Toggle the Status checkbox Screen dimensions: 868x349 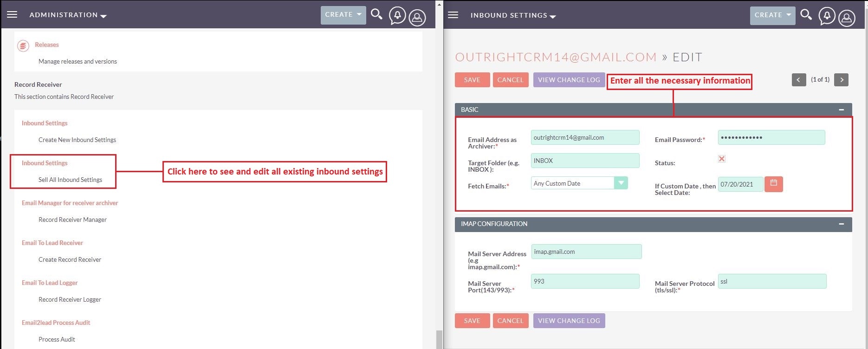coord(722,159)
